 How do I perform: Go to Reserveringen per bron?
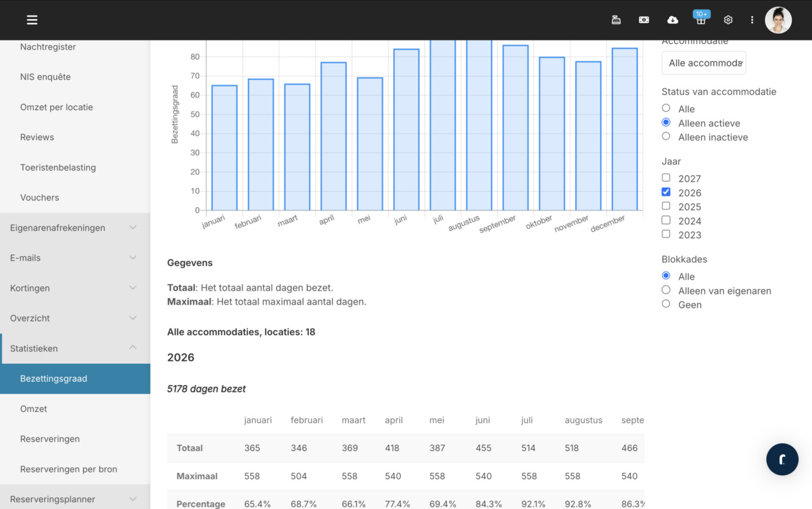point(69,469)
